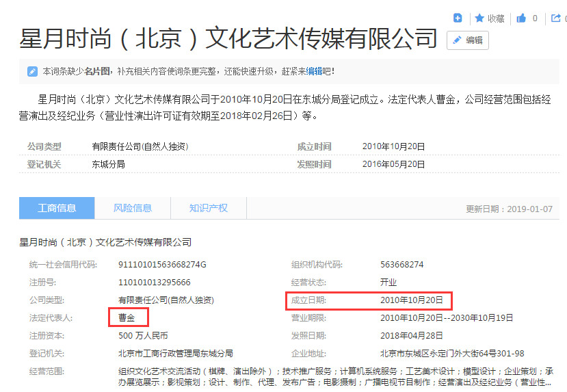Click the 注册资本 label
The image size is (567, 392).
pyautogui.click(x=47, y=336)
